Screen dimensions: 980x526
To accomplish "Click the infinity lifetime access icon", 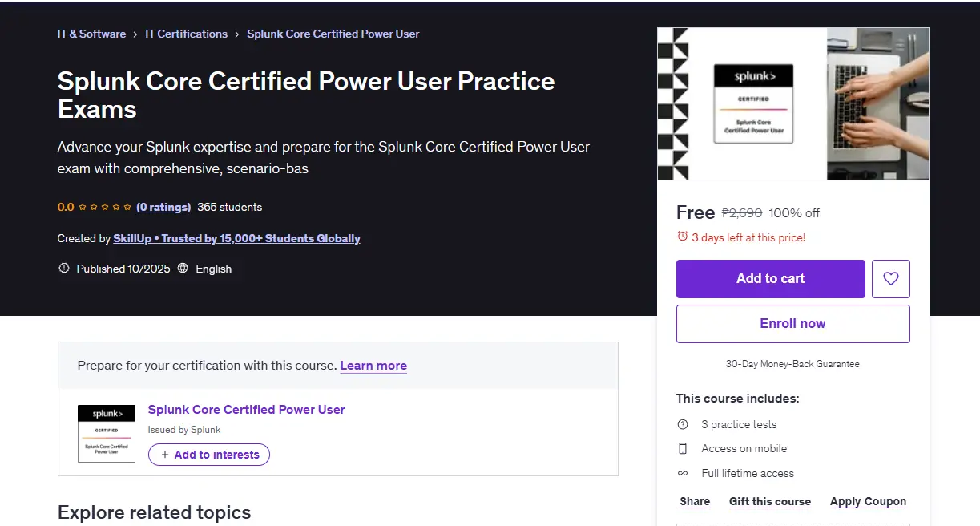I will 683,473.
